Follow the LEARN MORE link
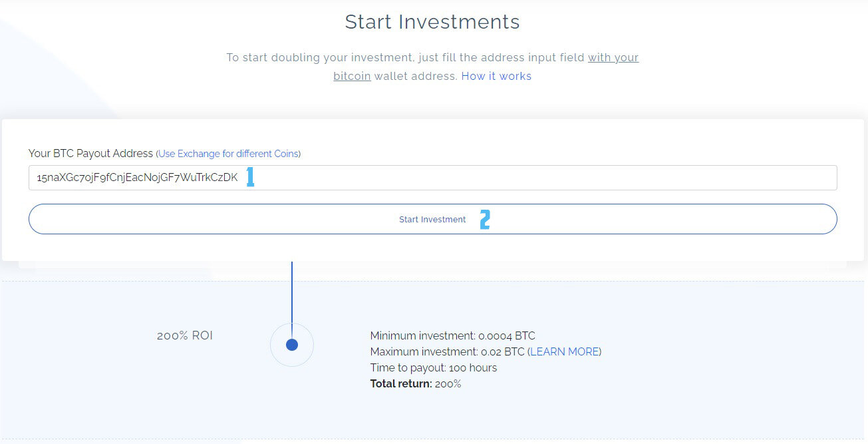This screenshot has width=868, height=444. tap(565, 351)
